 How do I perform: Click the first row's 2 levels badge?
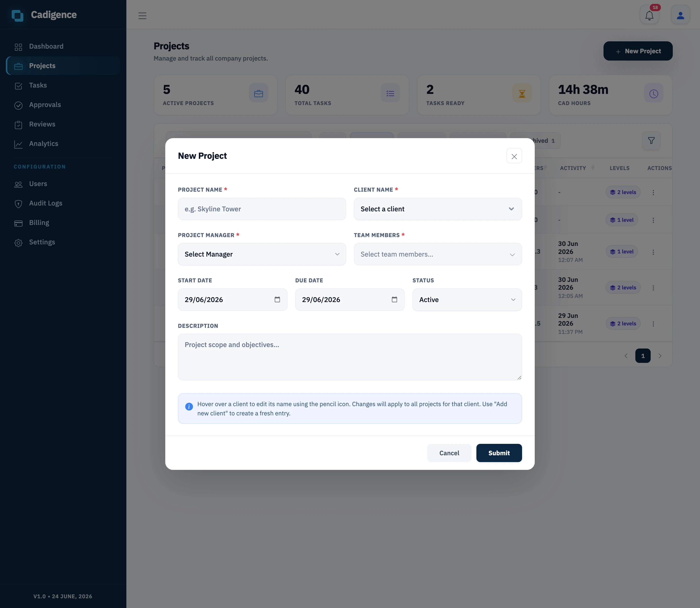point(623,192)
